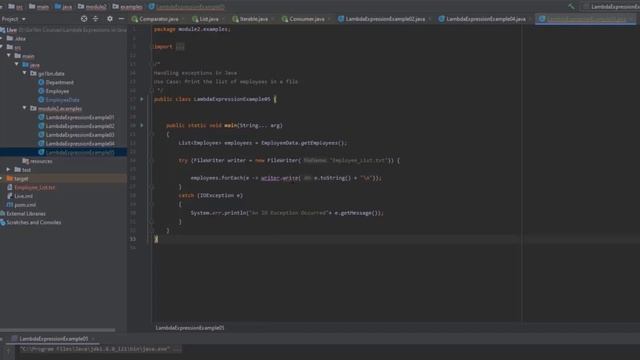640x360 pixels.
Task: Collapse the main folder
Action: (9, 56)
